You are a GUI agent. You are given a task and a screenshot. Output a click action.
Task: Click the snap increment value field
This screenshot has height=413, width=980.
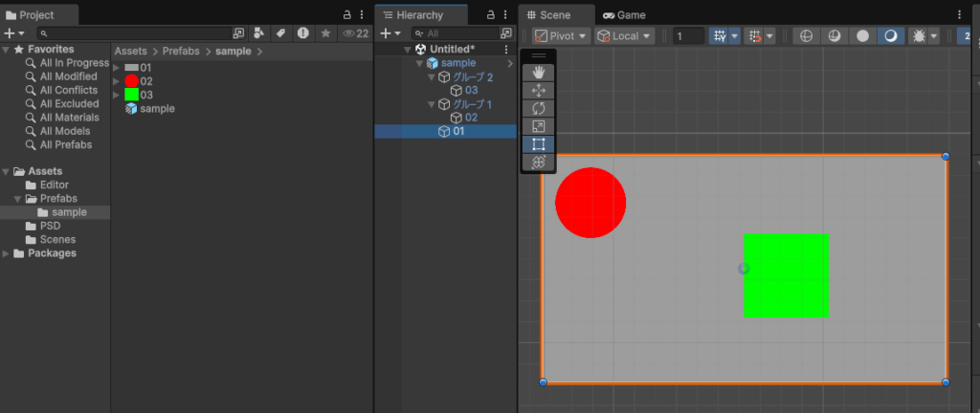pos(689,36)
